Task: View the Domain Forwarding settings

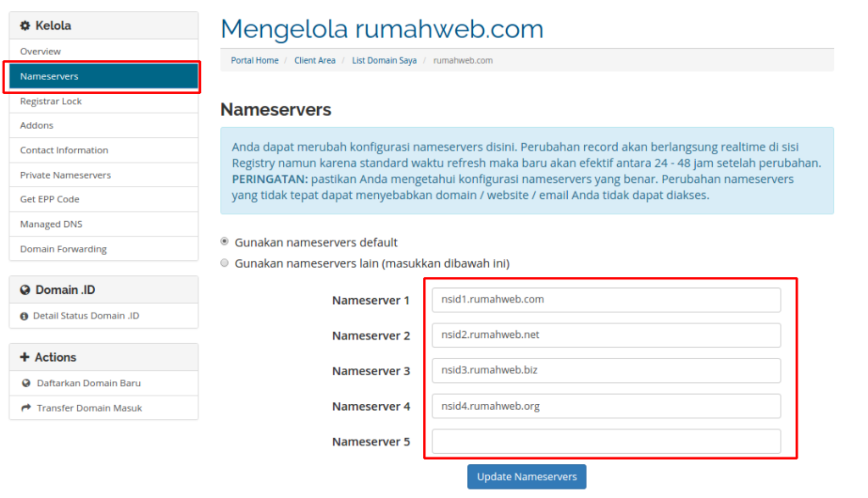Action: point(103,248)
